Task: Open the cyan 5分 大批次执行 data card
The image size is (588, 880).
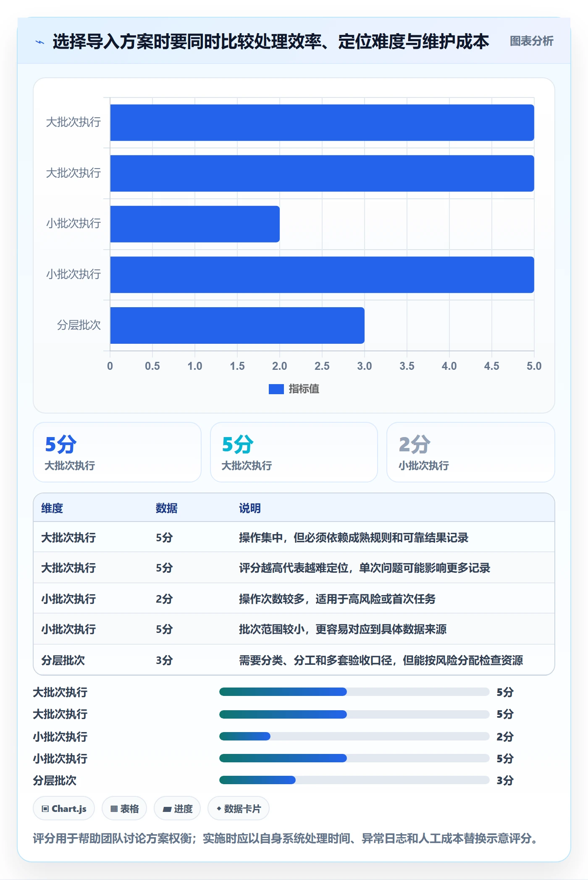Action: (x=294, y=452)
